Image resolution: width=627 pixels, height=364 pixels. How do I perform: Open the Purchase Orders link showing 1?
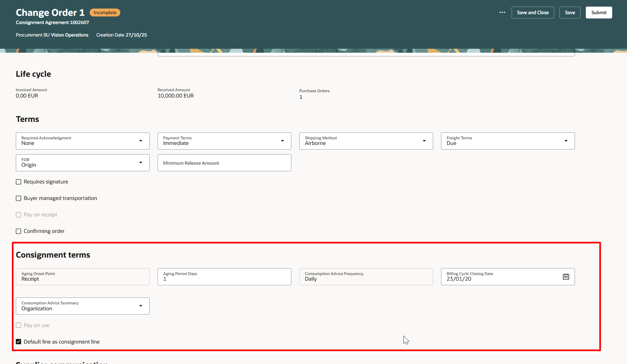click(301, 97)
